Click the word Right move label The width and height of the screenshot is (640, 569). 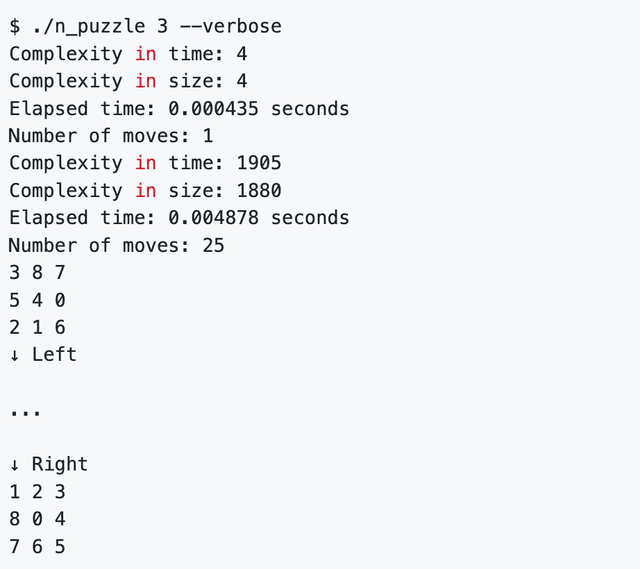tap(60, 465)
